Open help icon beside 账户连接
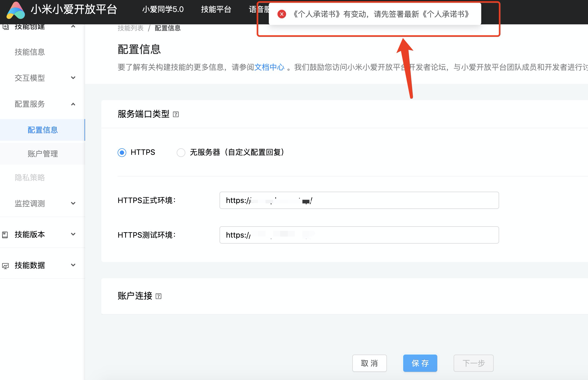Image resolution: width=588 pixels, height=380 pixels. 159,296
